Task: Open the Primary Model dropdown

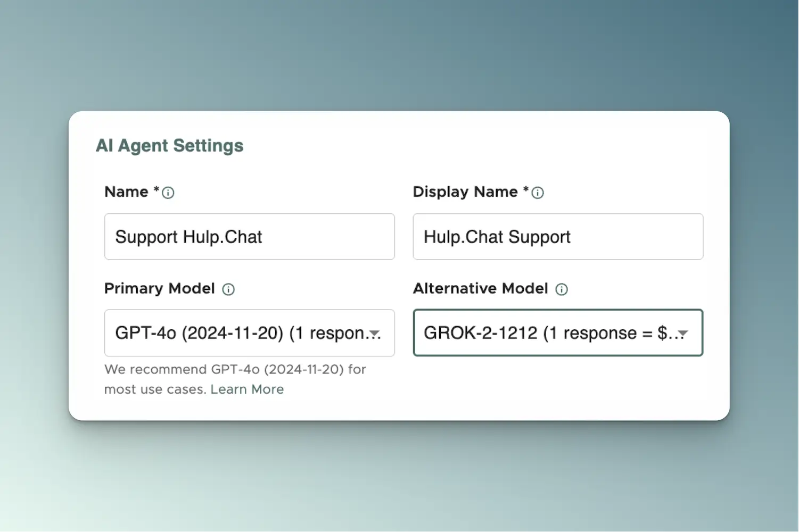Action: [250, 333]
